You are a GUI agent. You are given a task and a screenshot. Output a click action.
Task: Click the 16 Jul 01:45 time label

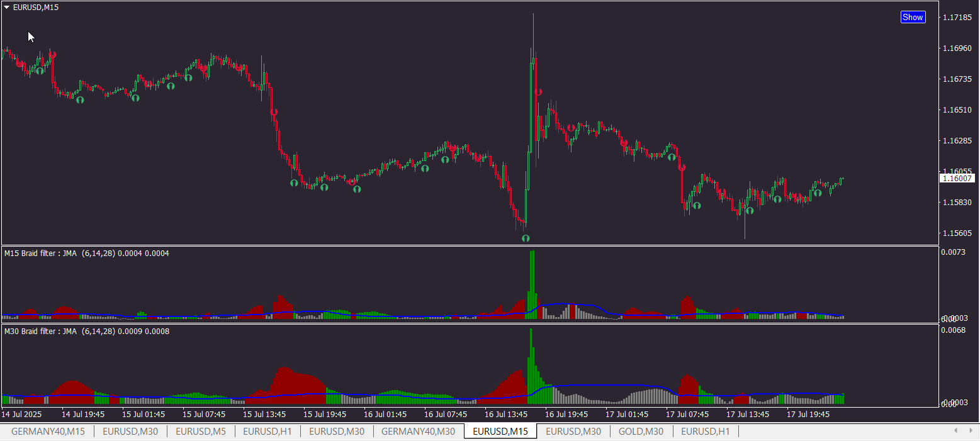pyautogui.click(x=385, y=415)
